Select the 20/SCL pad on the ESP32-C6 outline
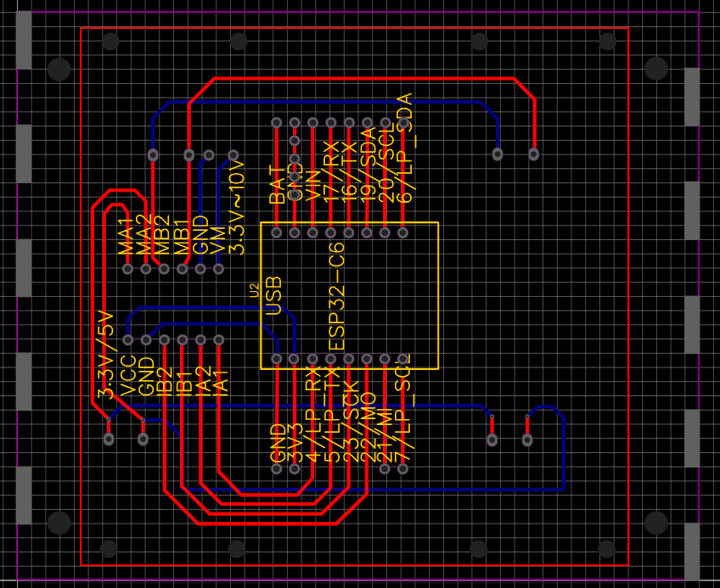Viewport: 720px width, 588px height. 385,232
